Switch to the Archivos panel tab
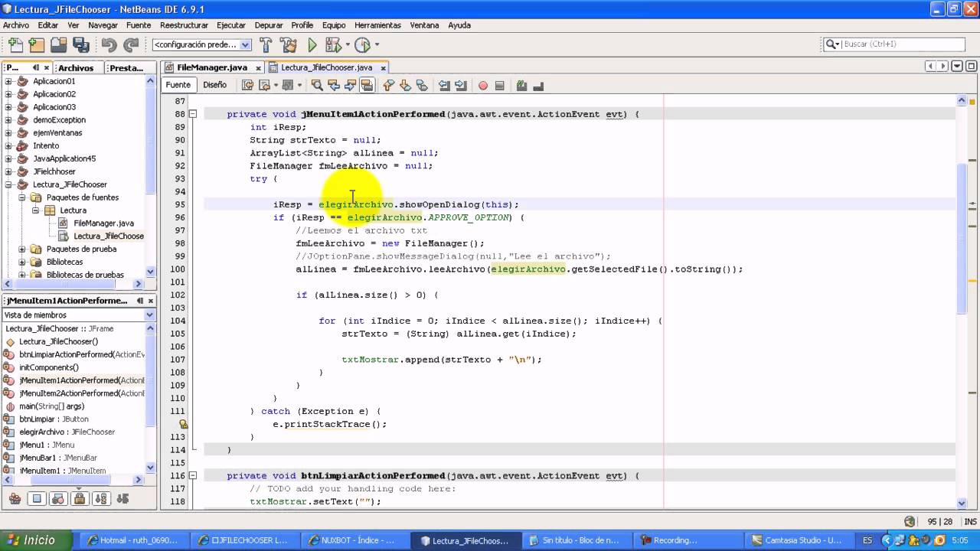 (x=76, y=68)
